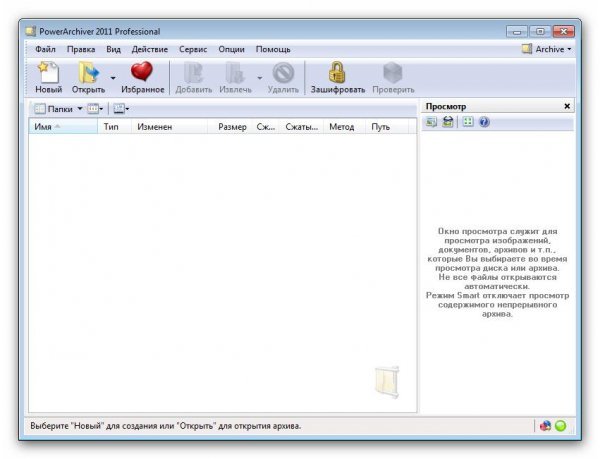Expand the Открыть dropdown arrow
Screen dimensions: 600x459
tap(113, 78)
